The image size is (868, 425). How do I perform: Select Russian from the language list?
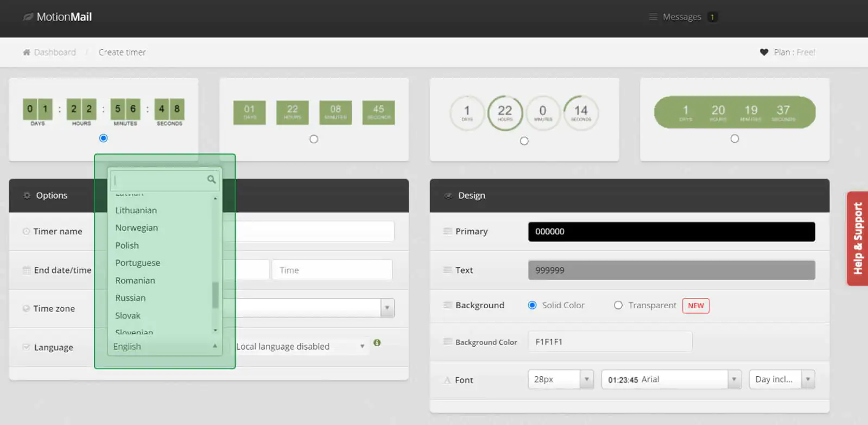130,297
